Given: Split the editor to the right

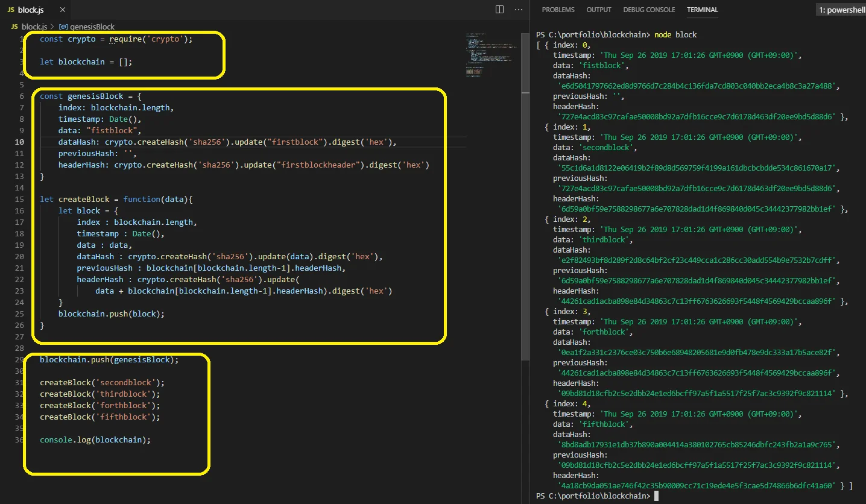Looking at the screenshot, I should click(499, 10).
